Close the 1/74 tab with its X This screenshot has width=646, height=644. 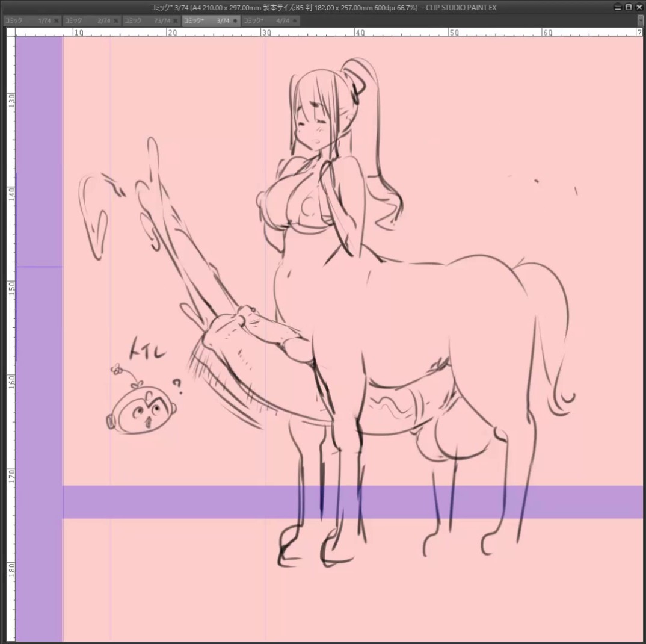[x=57, y=20]
